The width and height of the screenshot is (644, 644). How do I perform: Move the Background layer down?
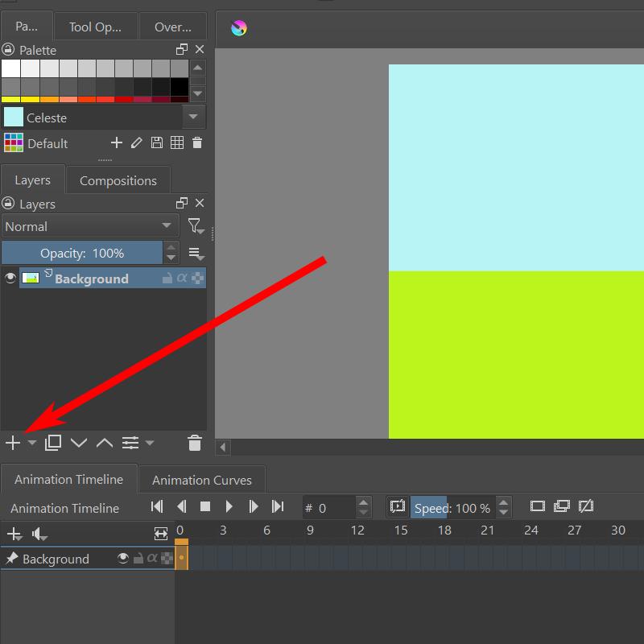78,442
